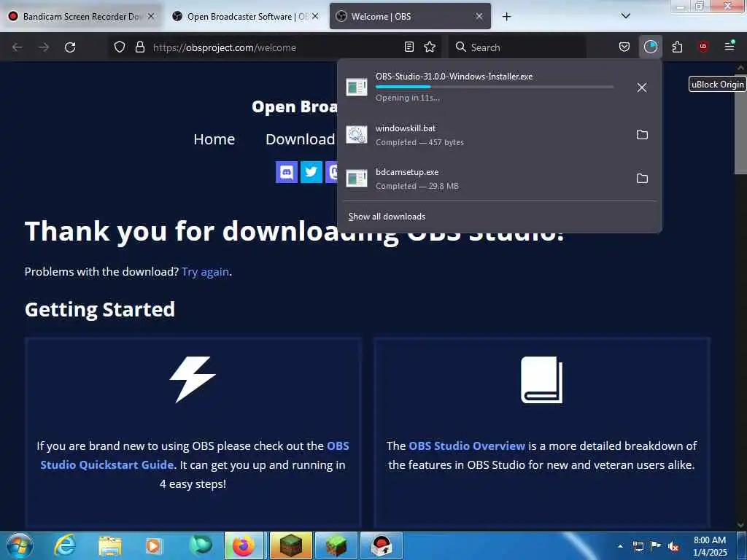This screenshot has height=560, width=747.
Task: Click Download in OBS site navigation
Action: 300,139
